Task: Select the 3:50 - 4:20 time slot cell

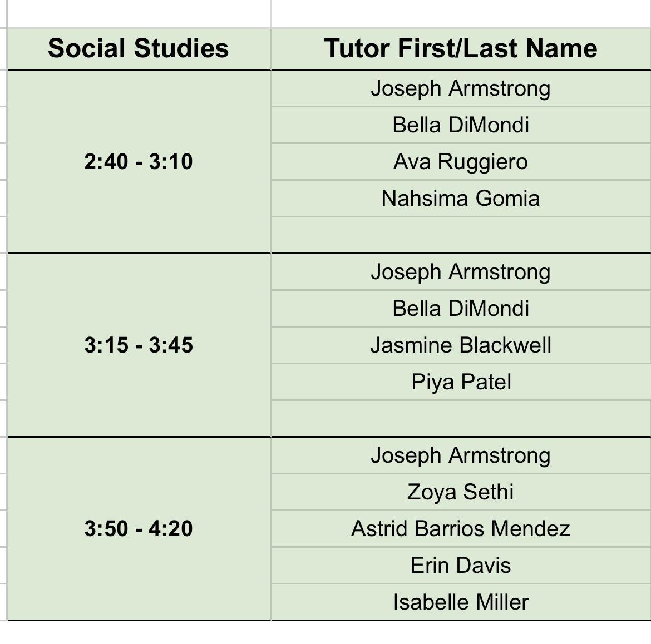Action: click(139, 528)
